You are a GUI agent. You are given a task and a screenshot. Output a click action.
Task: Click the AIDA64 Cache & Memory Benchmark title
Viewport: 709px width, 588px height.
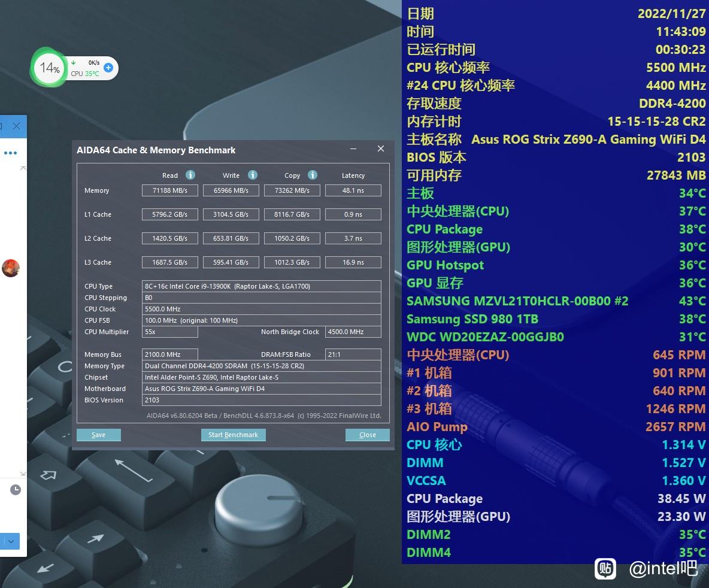click(x=156, y=150)
